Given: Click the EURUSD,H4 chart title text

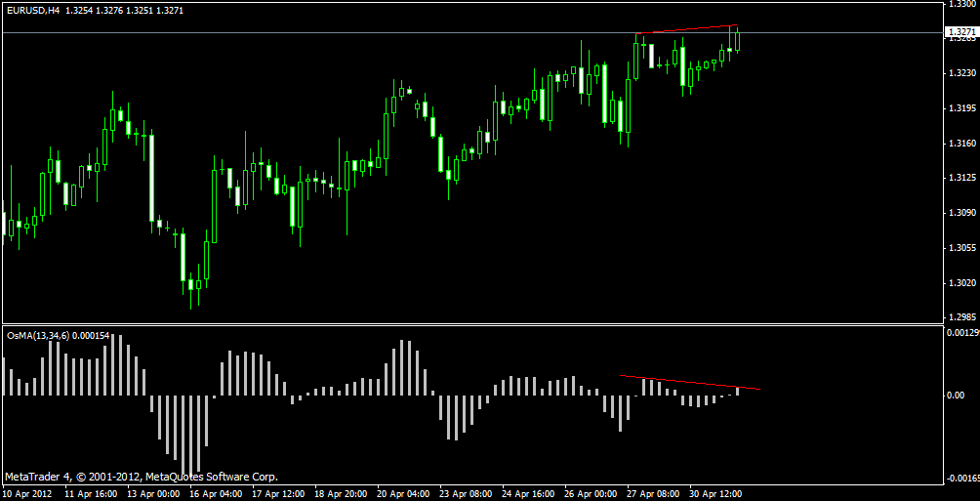Looking at the screenshot, I should [x=32, y=10].
